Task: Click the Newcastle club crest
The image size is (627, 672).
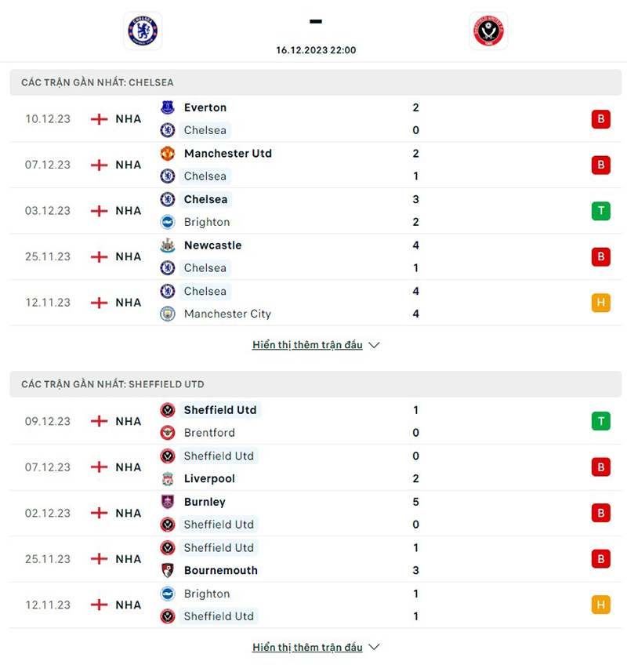Action: click(x=169, y=245)
